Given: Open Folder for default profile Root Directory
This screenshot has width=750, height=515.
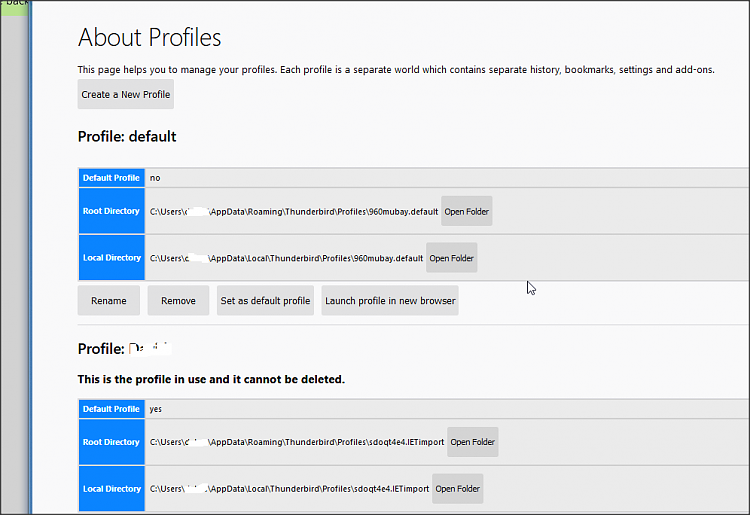Looking at the screenshot, I should coord(467,212).
